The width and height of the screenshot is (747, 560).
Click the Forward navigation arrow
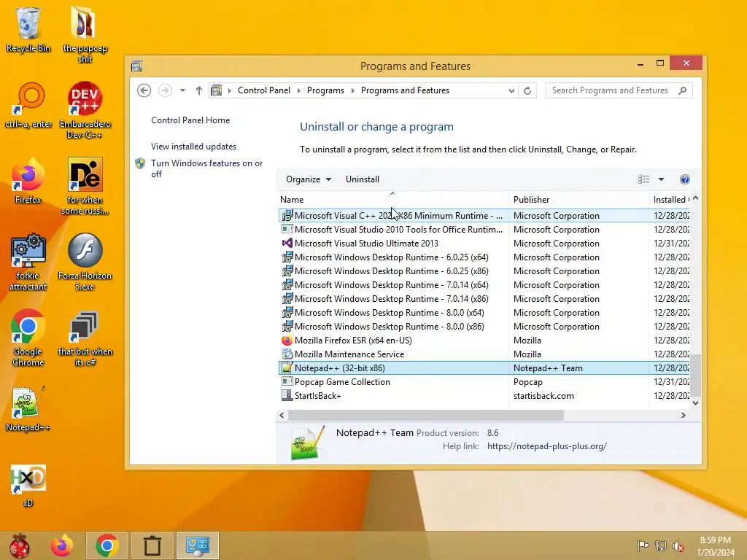165,90
